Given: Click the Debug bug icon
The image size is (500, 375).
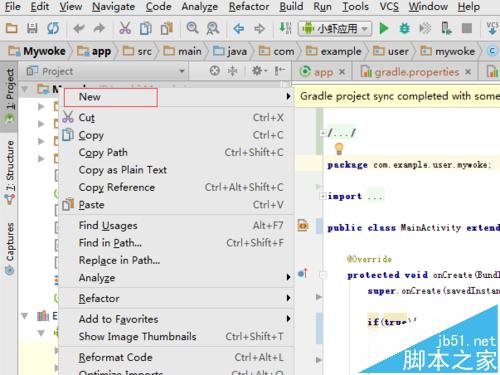Looking at the screenshot, I should coord(405,28).
